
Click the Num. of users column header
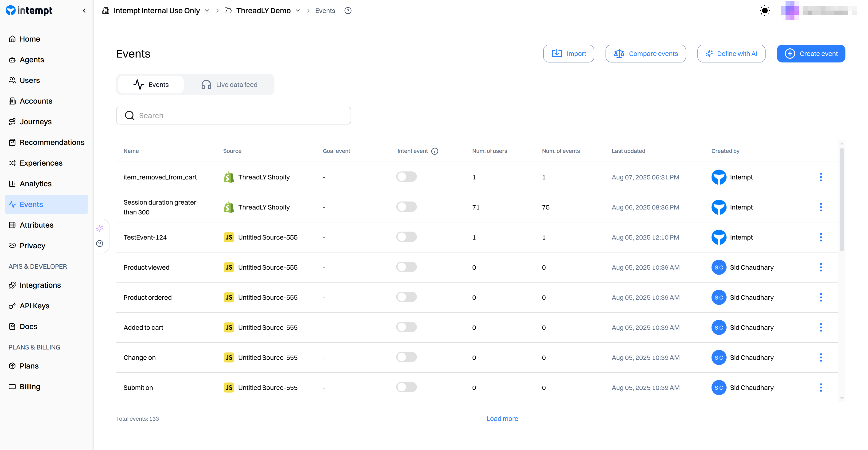pyautogui.click(x=490, y=151)
